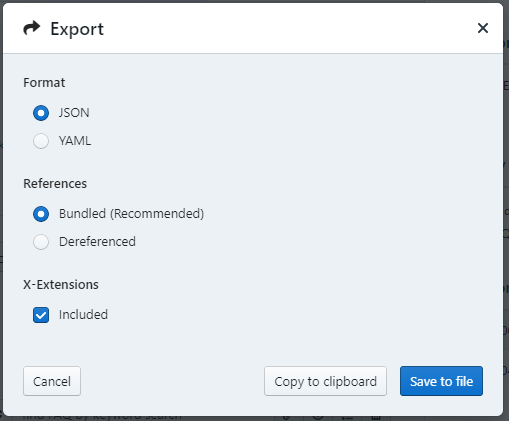Click the YAML label text
Screen dimensions: 509x421
point(75,141)
